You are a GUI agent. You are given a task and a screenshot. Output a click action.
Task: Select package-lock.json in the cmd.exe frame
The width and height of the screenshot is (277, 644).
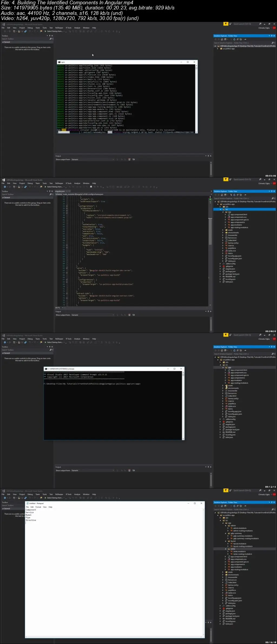pos(233,430)
